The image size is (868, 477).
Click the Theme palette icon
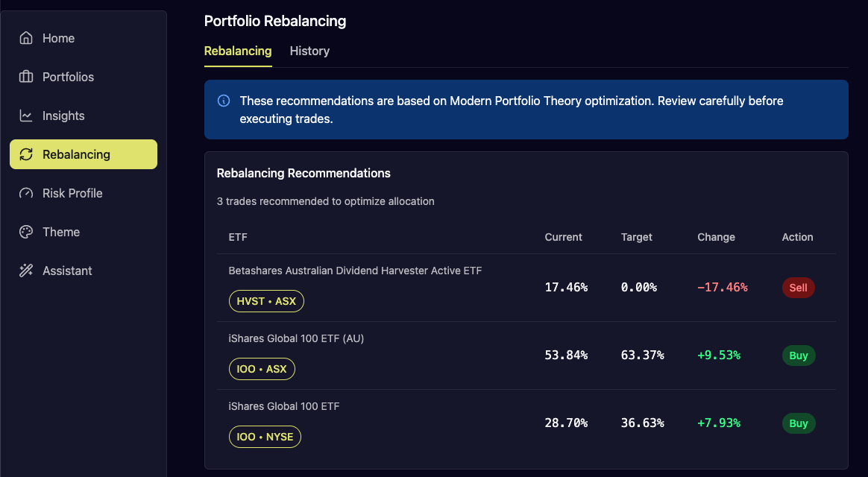[26, 231]
